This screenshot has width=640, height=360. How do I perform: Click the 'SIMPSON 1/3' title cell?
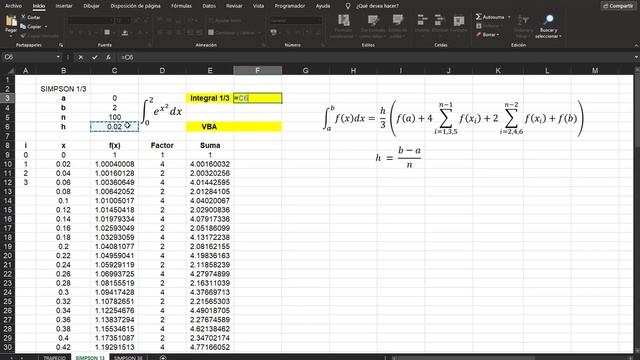(63, 89)
